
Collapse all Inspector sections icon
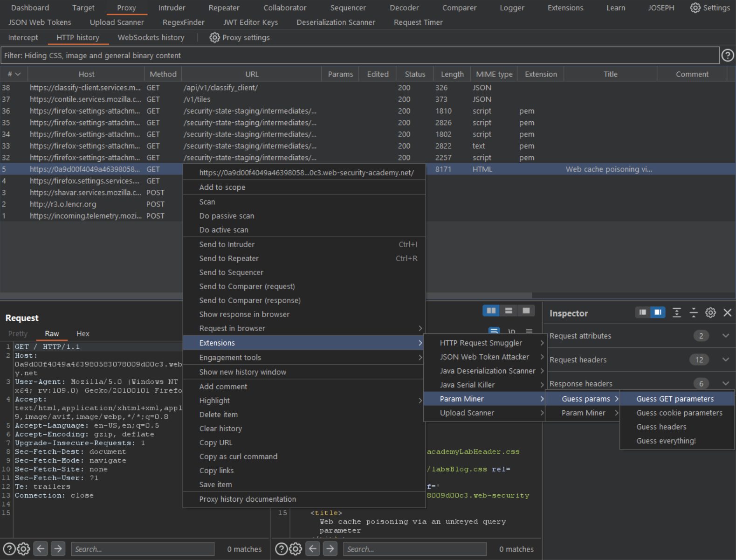[x=693, y=313]
